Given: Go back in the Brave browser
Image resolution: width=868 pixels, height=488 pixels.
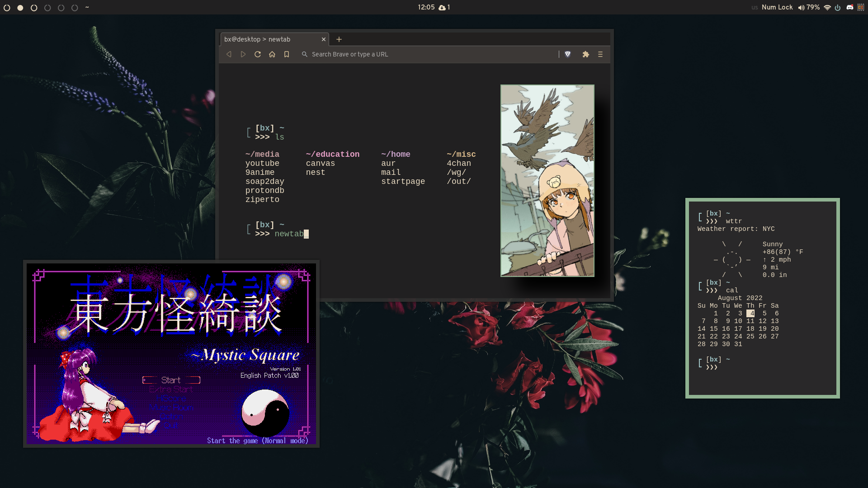Looking at the screenshot, I should click(229, 54).
